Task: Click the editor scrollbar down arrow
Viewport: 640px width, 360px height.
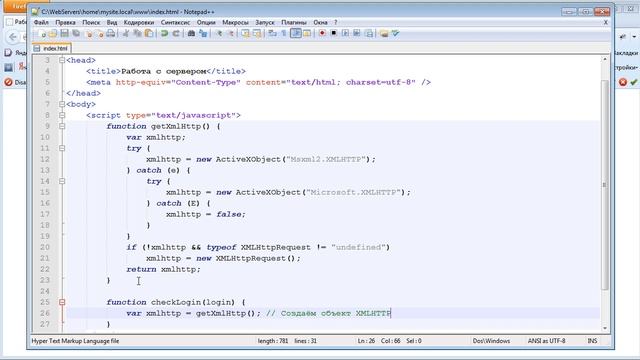Action: tap(604, 328)
